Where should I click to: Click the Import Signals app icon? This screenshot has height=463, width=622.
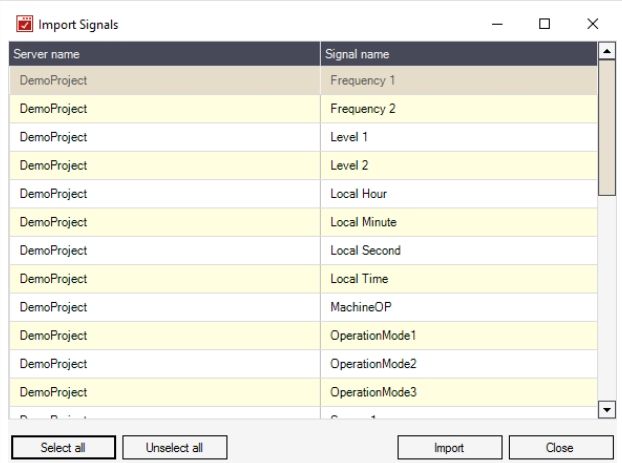pyautogui.click(x=25, y=24)
